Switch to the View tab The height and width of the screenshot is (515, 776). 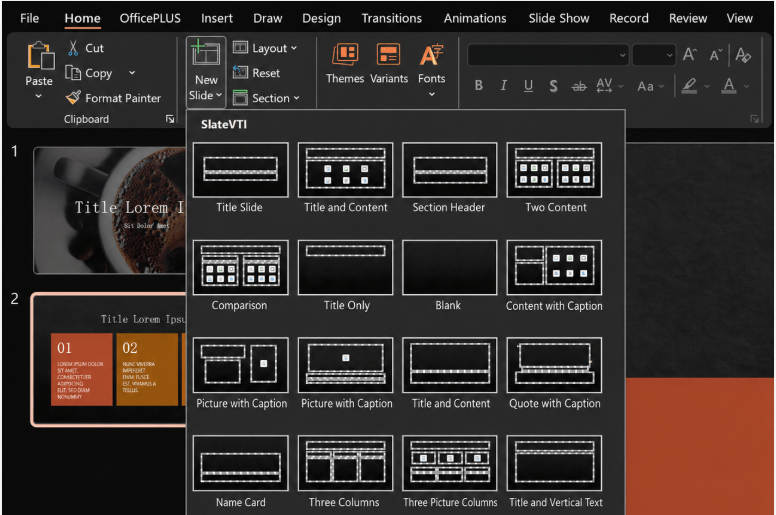[x=739, y=18]
